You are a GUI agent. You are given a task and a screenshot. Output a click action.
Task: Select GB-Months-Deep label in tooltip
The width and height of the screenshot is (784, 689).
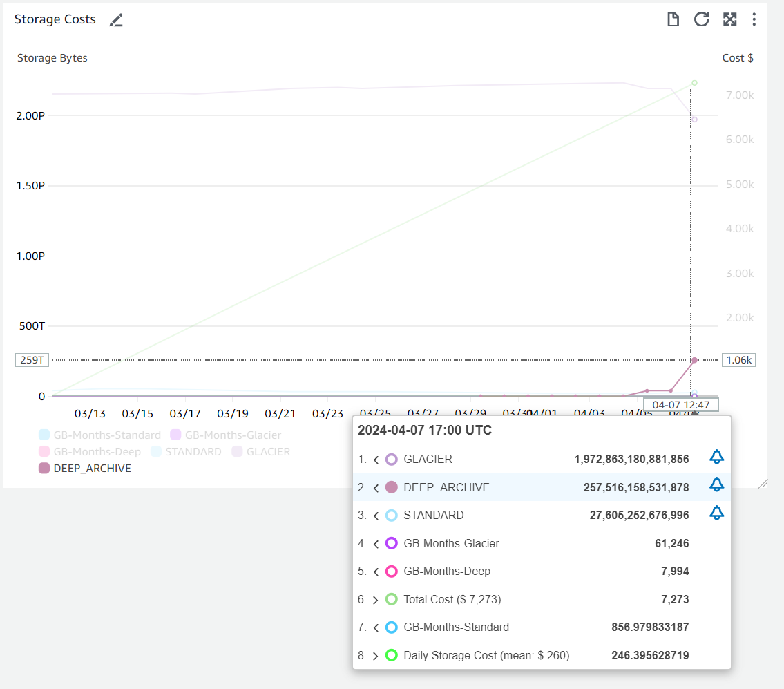tap(447, 572)
